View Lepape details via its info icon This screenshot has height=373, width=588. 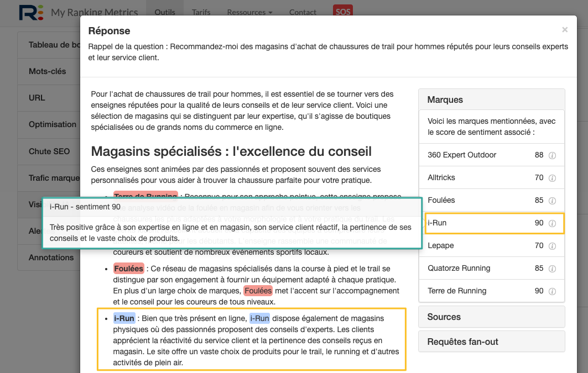pos(551,245)
